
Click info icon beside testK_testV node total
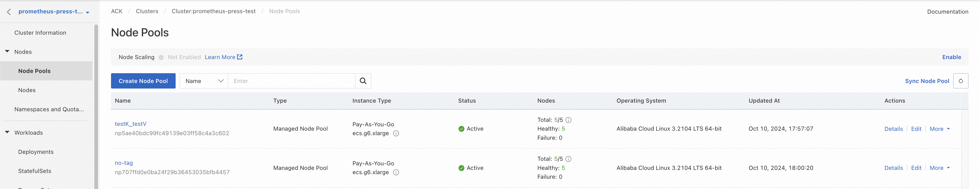click(x=568, y=120)
